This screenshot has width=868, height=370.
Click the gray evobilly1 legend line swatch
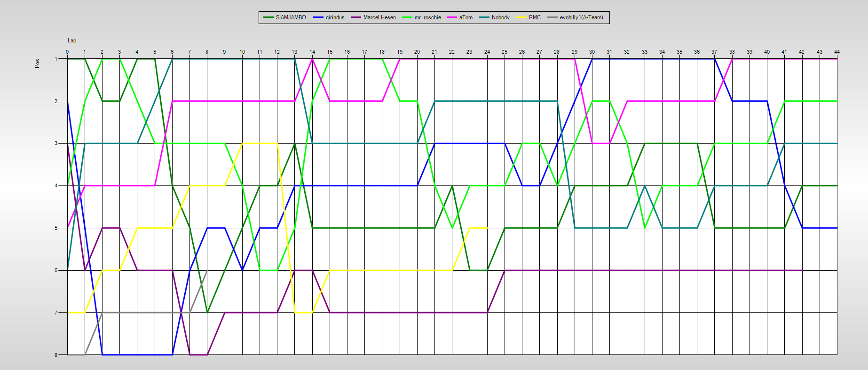(x=552, y=17)
